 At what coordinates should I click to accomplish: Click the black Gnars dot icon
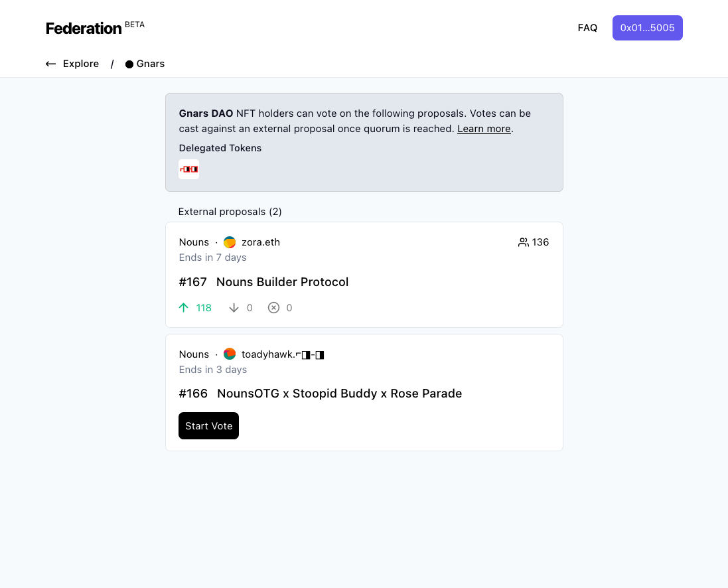click(129, 64)
